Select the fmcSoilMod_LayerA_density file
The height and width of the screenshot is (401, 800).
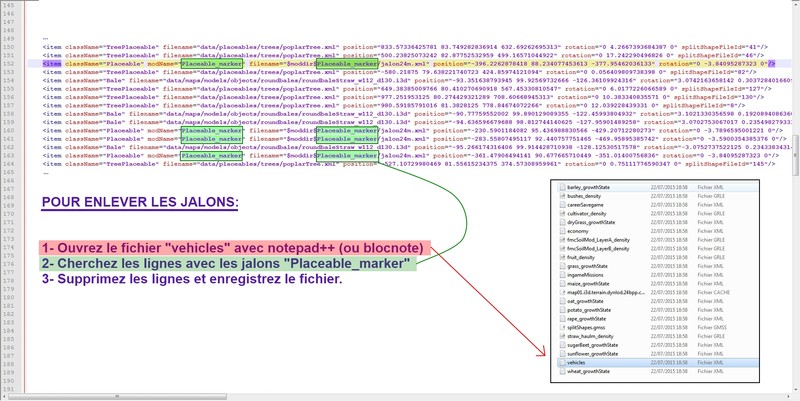click(599, 240)
